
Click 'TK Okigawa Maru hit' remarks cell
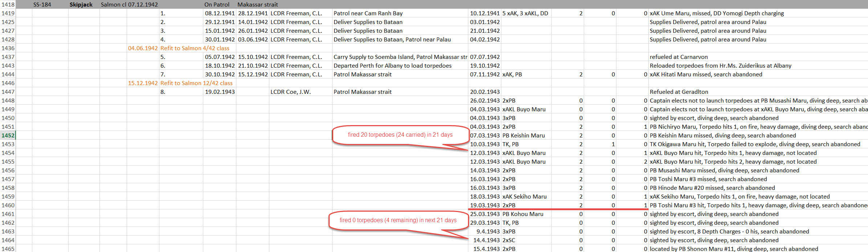755,144
